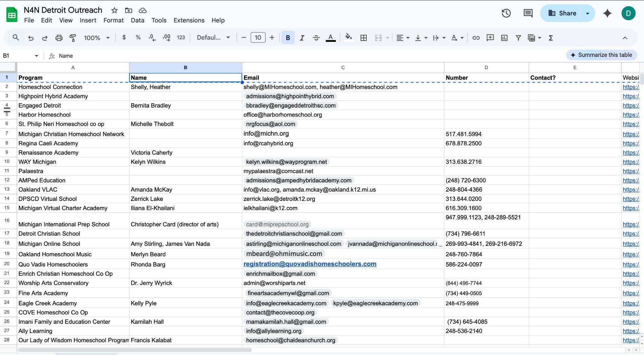The height and width of the screenshot is (355, 644).
Task: Toggle strikethrough formatting
Action: click(316, 38)
